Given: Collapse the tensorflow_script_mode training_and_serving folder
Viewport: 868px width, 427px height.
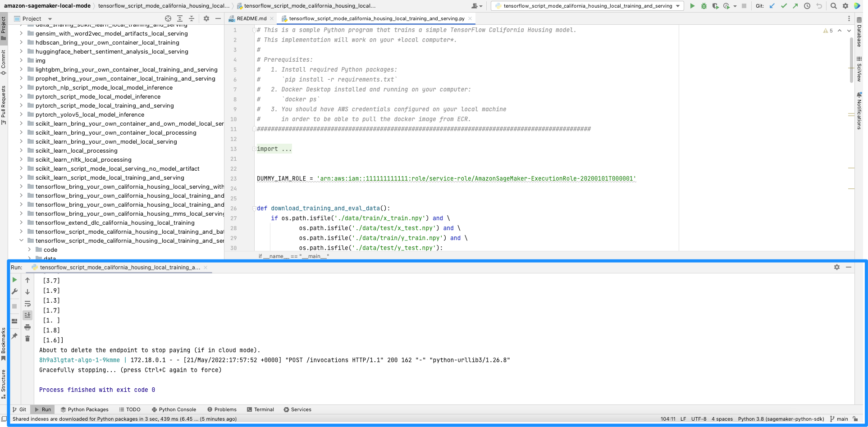Looking at the screenshot, I should [21, 241].
